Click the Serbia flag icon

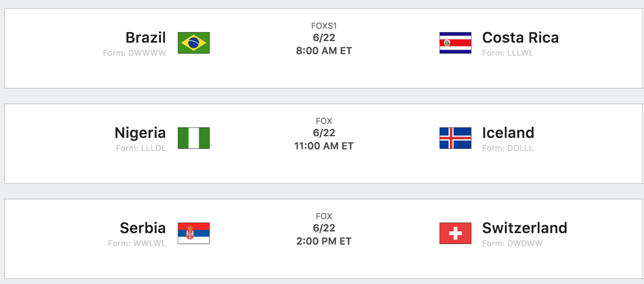pyautogui.click(x=194, y=234)
